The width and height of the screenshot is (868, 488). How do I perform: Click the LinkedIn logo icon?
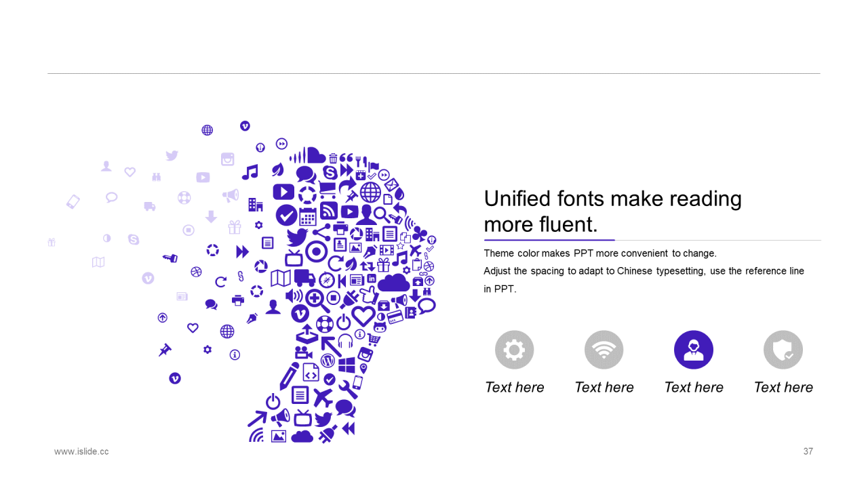pyautogui.click(x=372, y=279)
